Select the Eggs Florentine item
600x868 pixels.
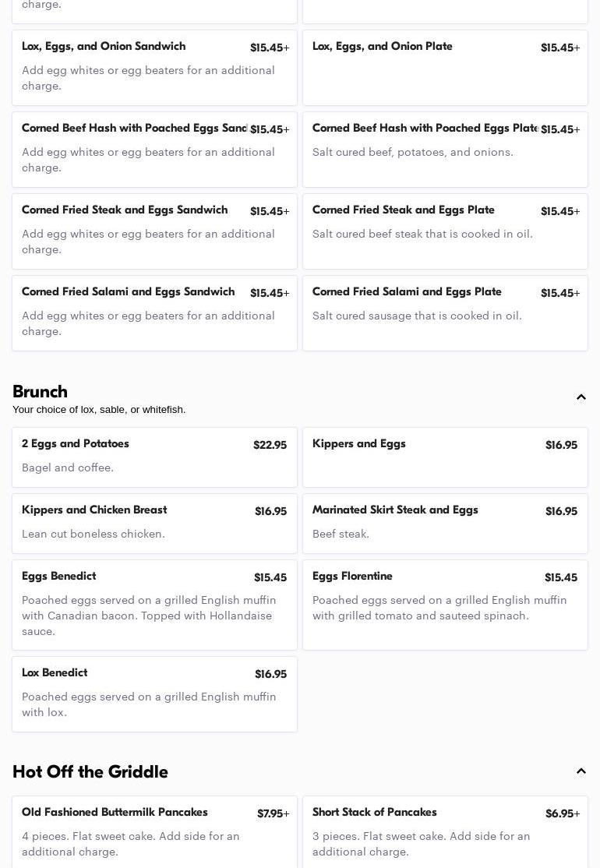coord(445,604)
